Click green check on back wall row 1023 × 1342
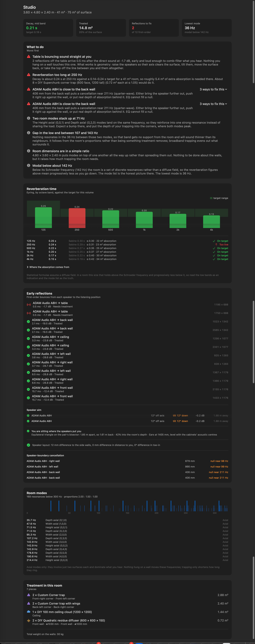This screenshot has height=644, width=255. click(x=28, y=321)
